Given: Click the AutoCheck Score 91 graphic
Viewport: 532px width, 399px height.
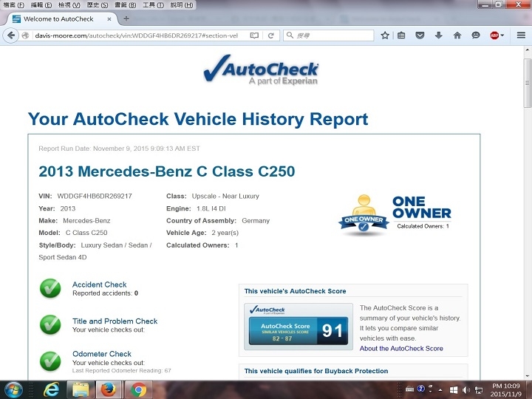Looking at the screenshot, I should (299, 327).
